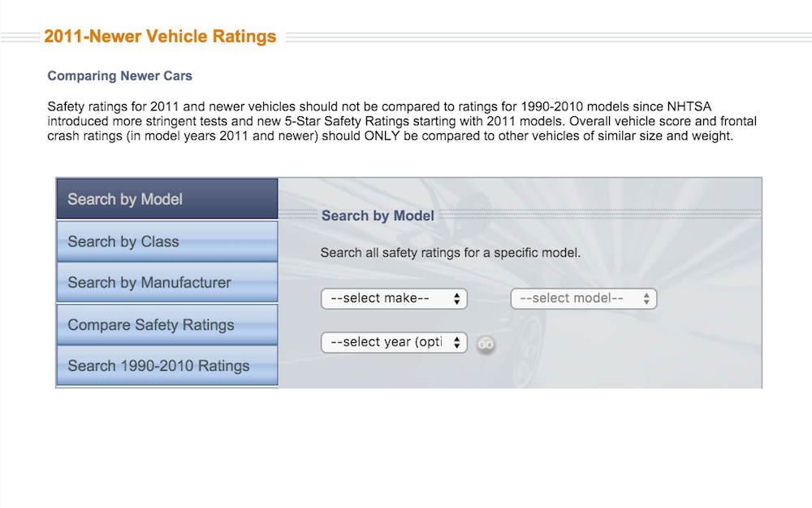
Task: Click the Comparing Newer Cars subheading
Action: 119,76
